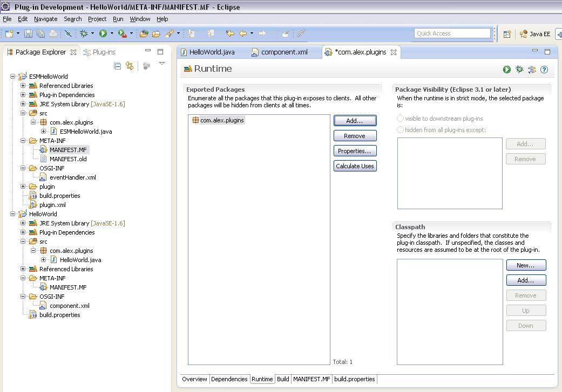Expand the ESMHelloWorld.java file node
The image size is (562, 392).
point(44,132)
